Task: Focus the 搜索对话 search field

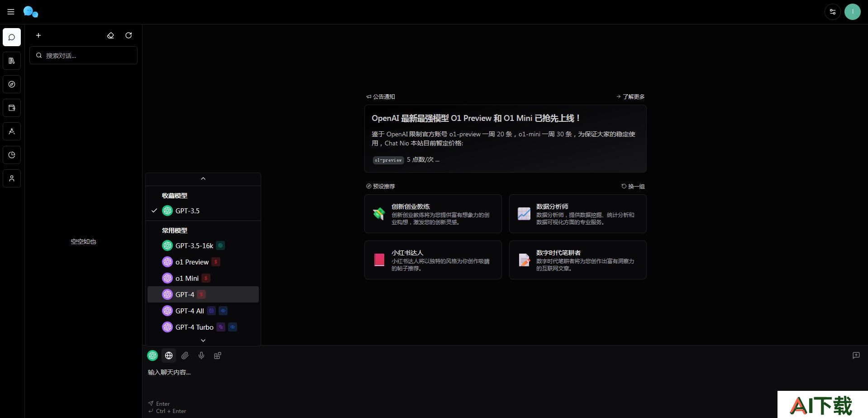Action: click(84, 55)
